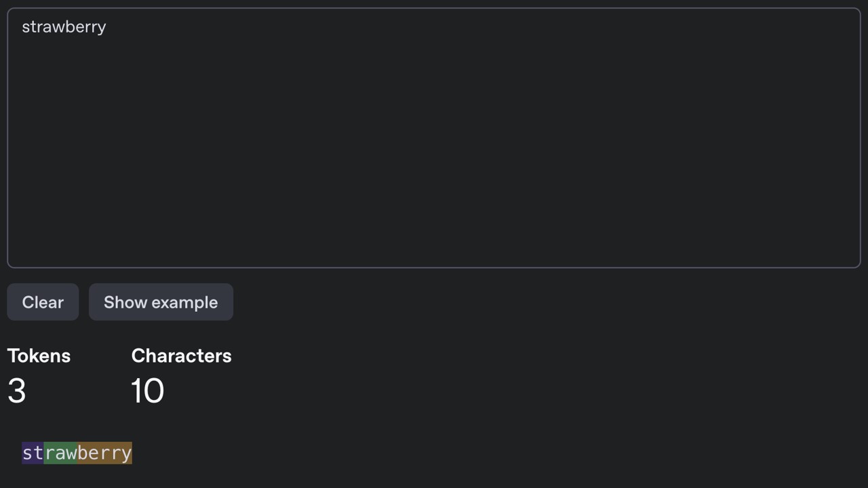Click the "b" in the brown berry token
The image size is (868, 488).
[83, 453]
